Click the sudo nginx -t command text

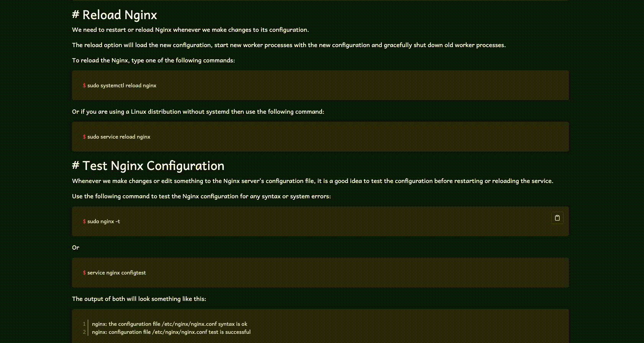tap(103, 221)
